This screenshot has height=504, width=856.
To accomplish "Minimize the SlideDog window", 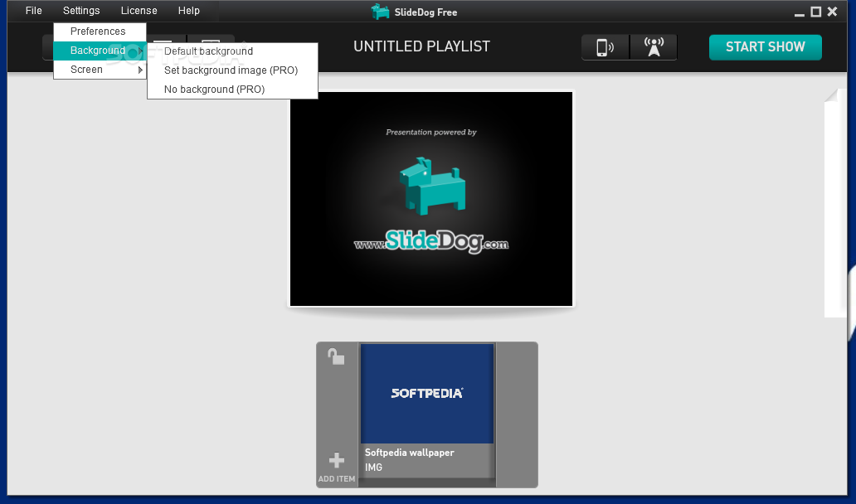I will (800, 13).
